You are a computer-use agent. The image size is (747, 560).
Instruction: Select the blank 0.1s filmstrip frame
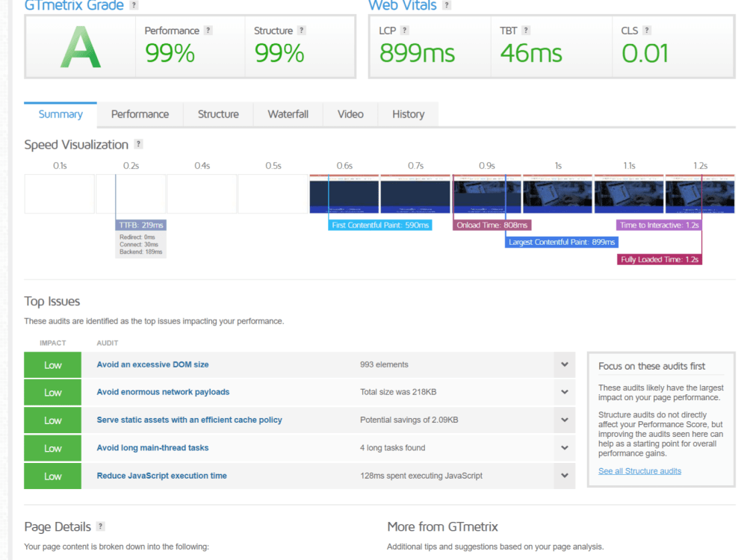click(60, 194)
